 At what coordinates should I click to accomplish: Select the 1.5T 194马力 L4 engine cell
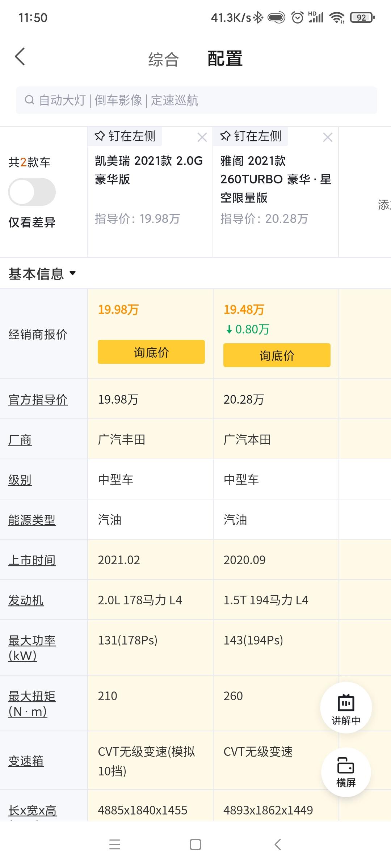(x=276, y=600)
